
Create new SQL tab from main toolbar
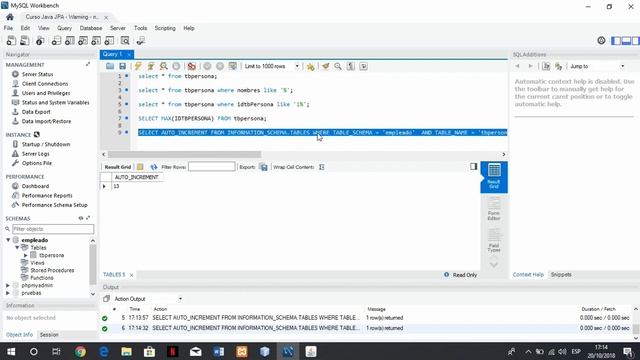tap(11, 41)
